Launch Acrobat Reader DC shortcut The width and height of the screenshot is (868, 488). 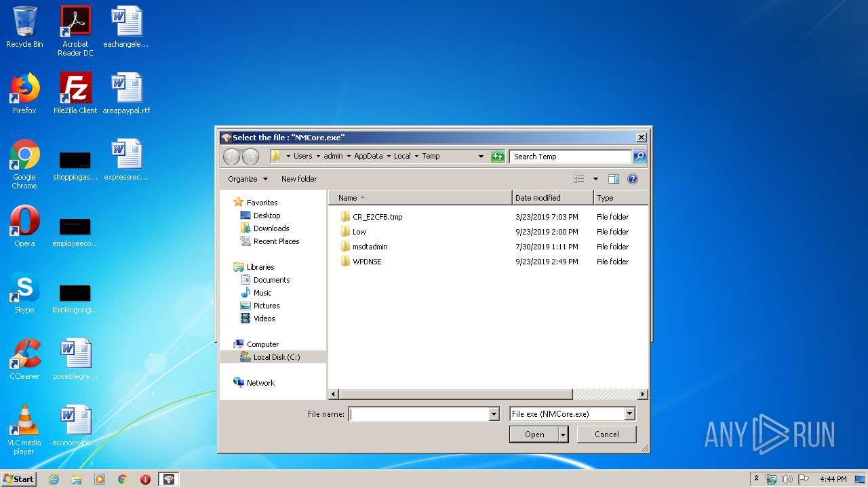(x=75, y=30)
